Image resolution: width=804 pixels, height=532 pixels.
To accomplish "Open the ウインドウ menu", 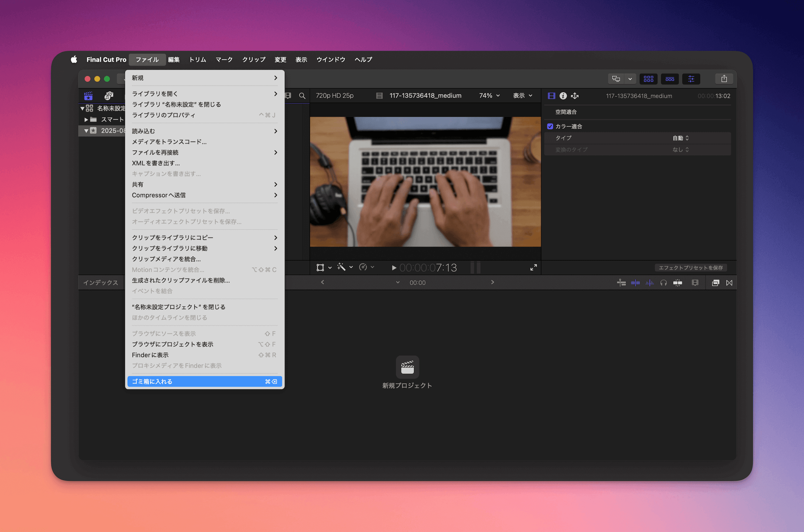I will click(331, 60).
